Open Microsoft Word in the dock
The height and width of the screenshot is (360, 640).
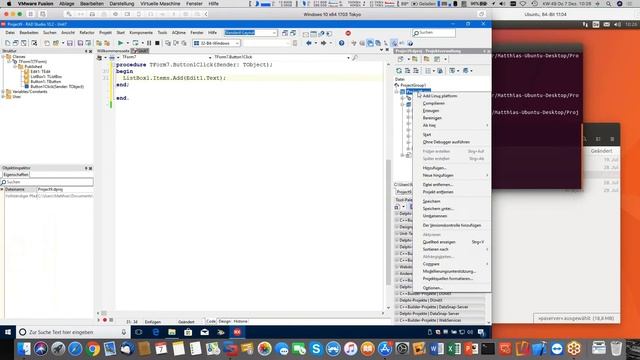pos(436,349)
